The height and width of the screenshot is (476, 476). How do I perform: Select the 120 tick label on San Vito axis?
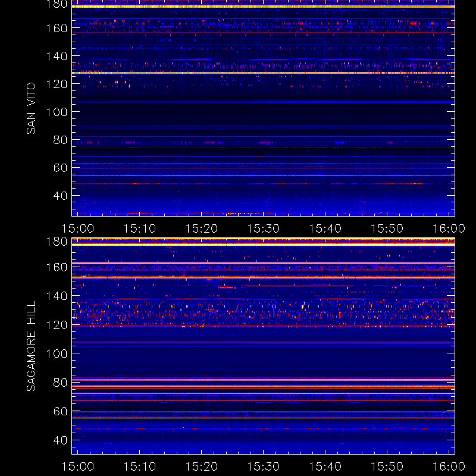pos(57,84)
